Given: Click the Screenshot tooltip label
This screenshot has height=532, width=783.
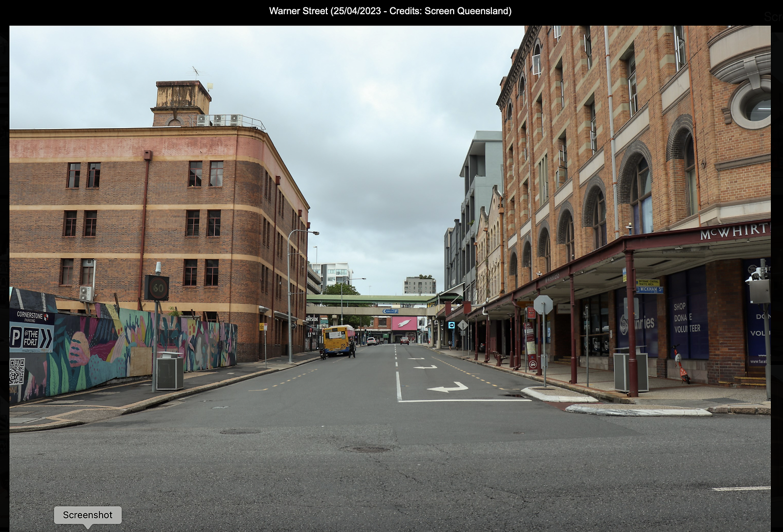Looking at the screenshot, I should pyautogui.click(x=88, y=515).
